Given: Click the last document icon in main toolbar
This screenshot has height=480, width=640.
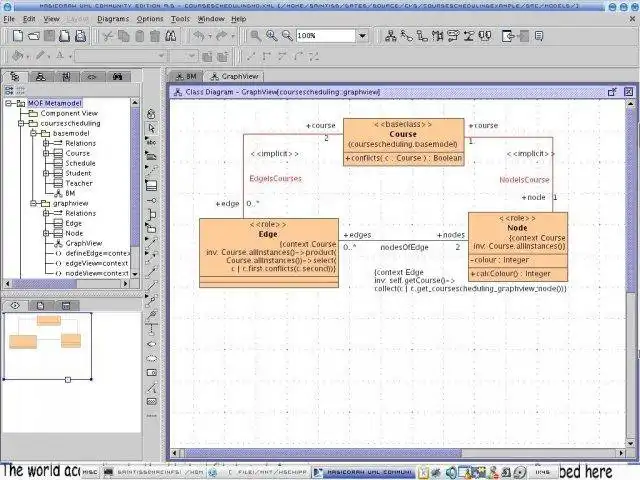Looking at the screenshot, I should 539,36.
